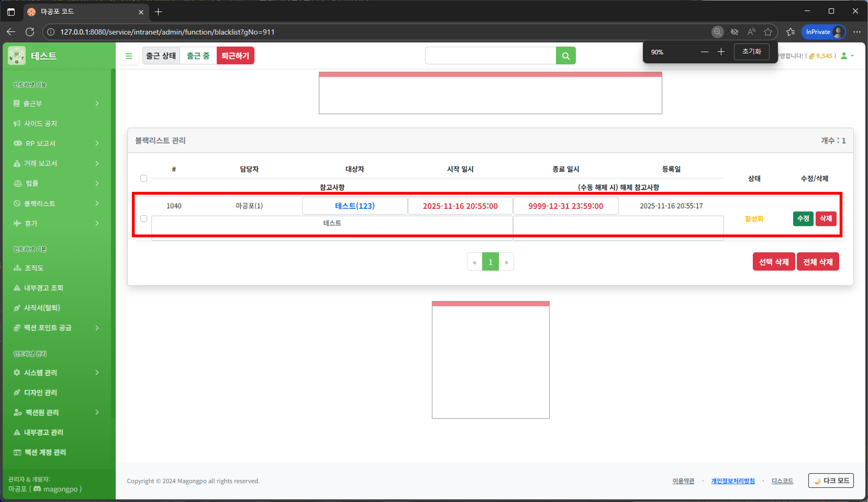Screen dimensions: 868x502
Task: Toggle the hamburger sidebar menu icon
Action: (x=129, y=56)
